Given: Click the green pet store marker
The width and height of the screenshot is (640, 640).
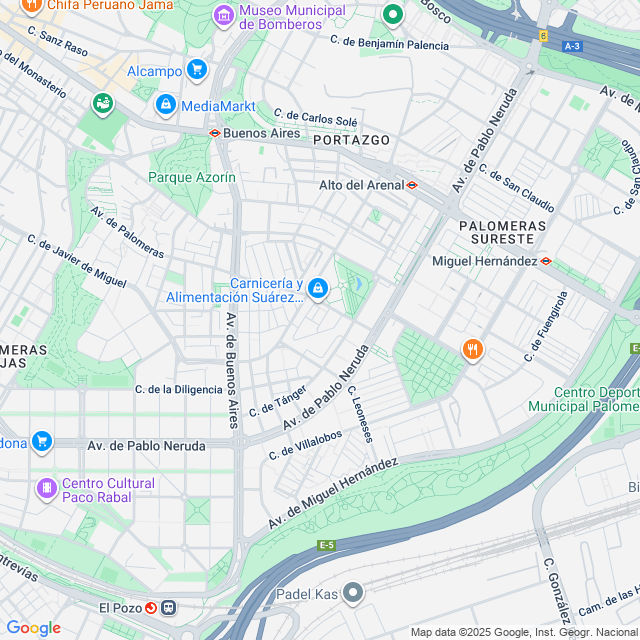Looking at the screenshot, I should (x=103, y=104).
